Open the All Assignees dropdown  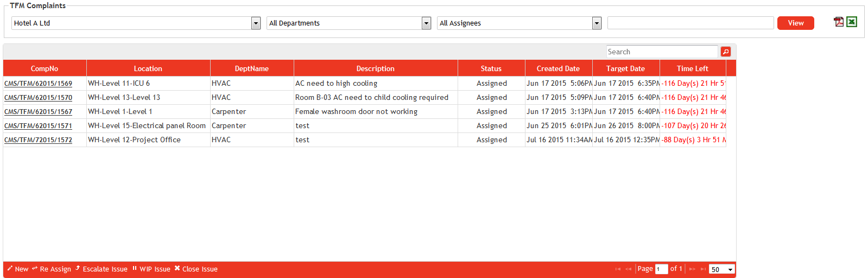tap(597, 23)
